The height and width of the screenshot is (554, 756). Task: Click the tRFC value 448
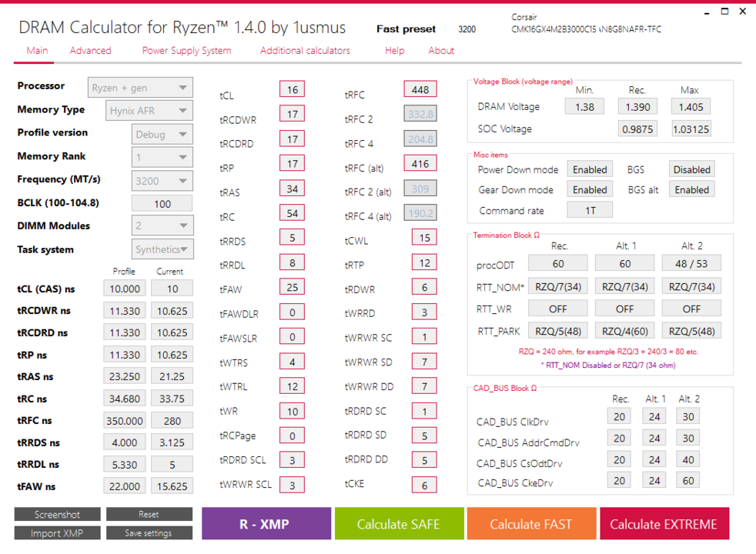click(x=420, y=89)
